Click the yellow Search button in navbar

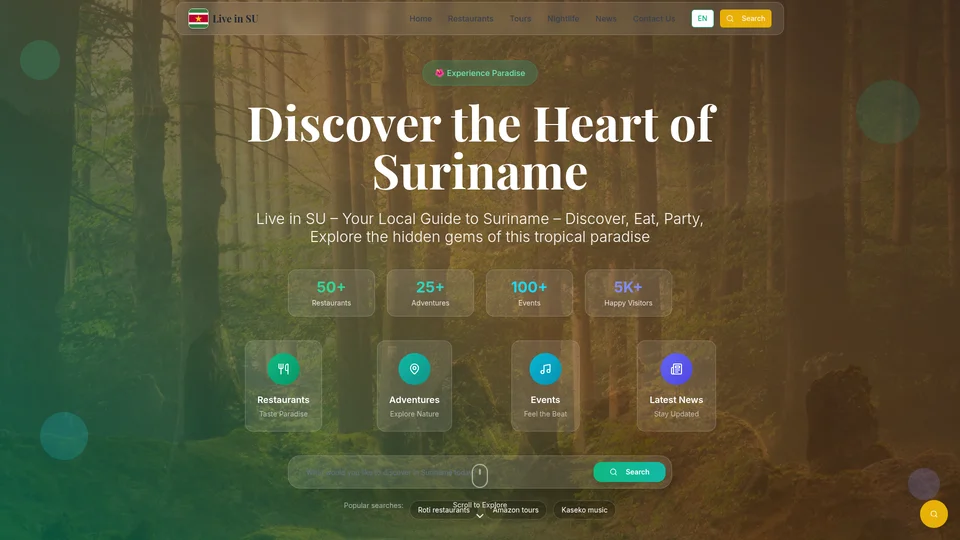tap(745, 18)
